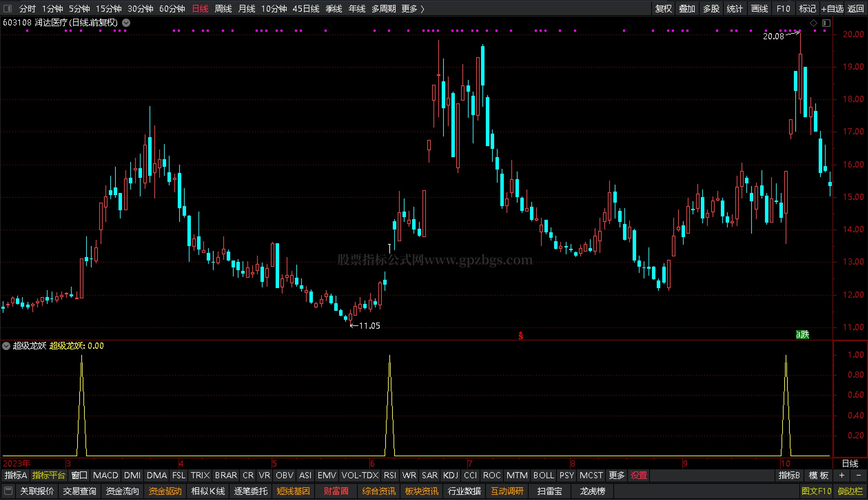
Task: Click the diamond icon near chart top-right
Action: point(813,23)
